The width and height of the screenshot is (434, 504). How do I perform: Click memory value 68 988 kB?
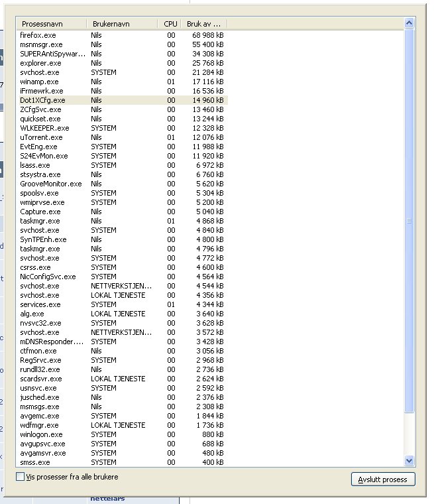pyautogui.click(x=208, y=35)
